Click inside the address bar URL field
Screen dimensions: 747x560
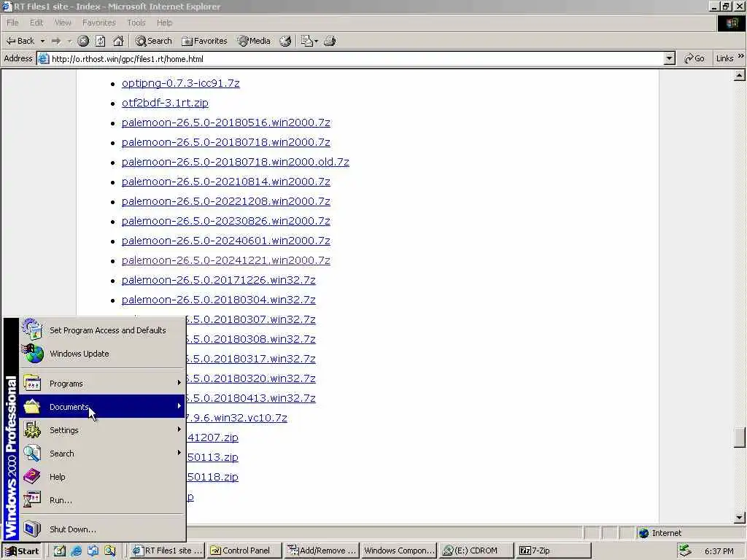(x=352, y=58)
